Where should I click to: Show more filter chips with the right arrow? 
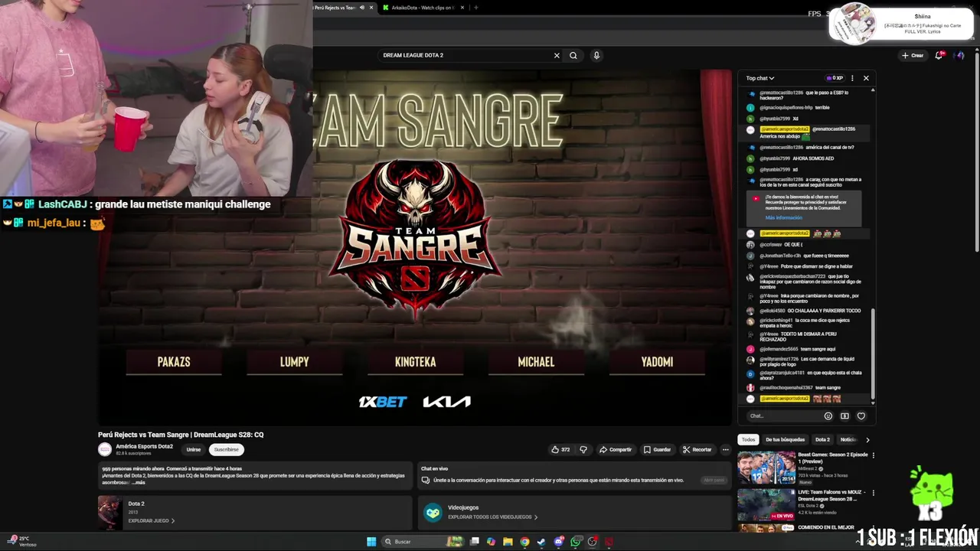tap(867, 440)
